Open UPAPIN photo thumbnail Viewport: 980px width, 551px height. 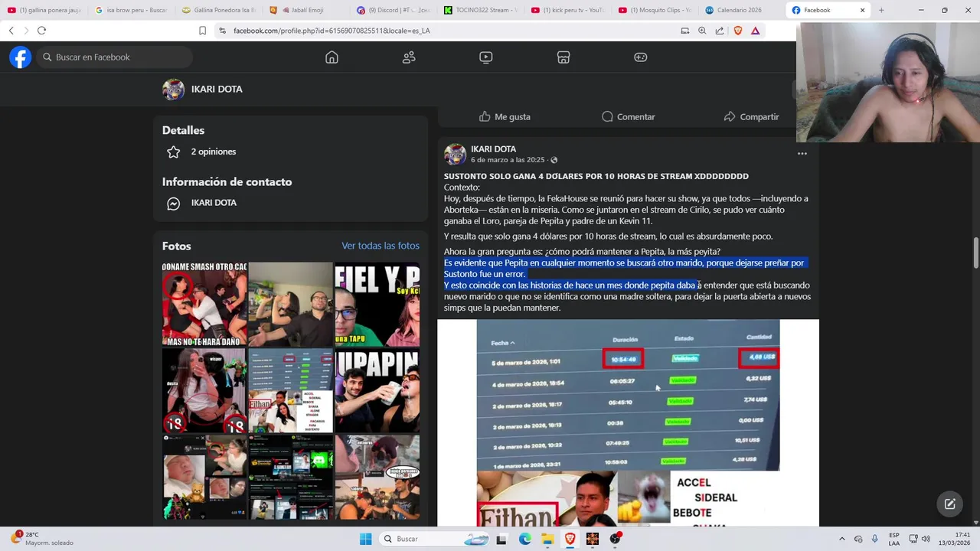tap(377, 391)
